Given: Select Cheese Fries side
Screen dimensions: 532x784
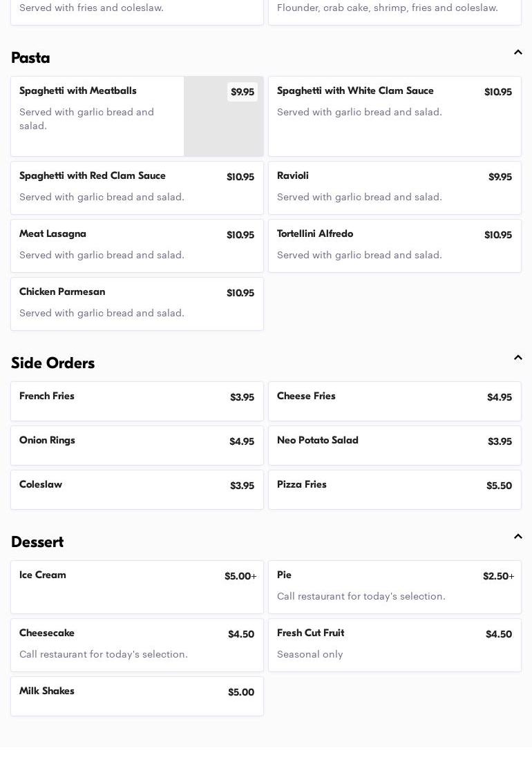Looking at the screenshot, I should 395,401.
